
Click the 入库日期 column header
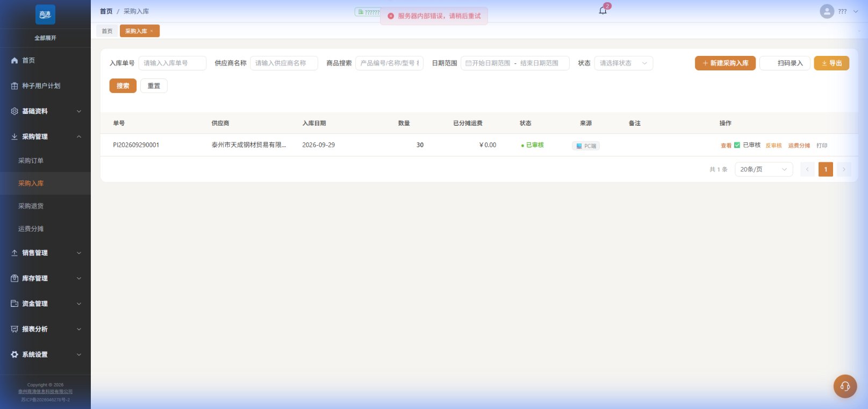[314, 123]
